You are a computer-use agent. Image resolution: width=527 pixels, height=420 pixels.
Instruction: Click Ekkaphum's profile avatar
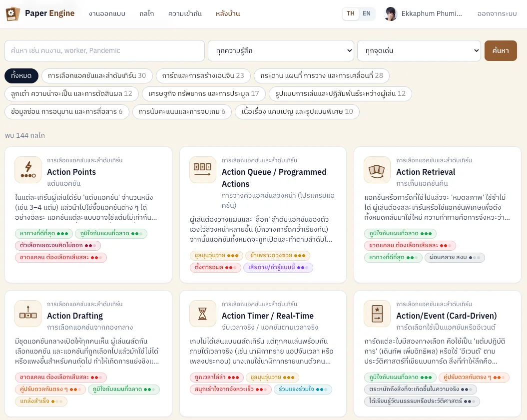tap(391, 14)
